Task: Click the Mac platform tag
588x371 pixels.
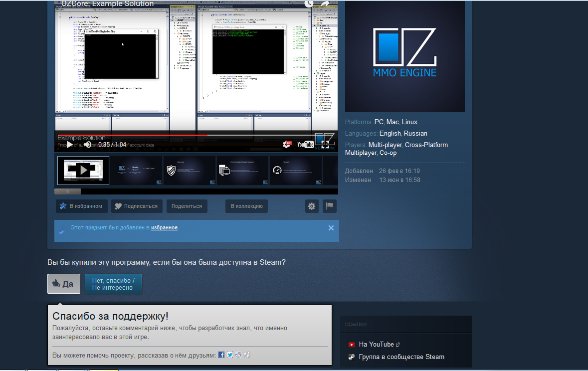Action: pyautogui.click(x=392, y=122)
